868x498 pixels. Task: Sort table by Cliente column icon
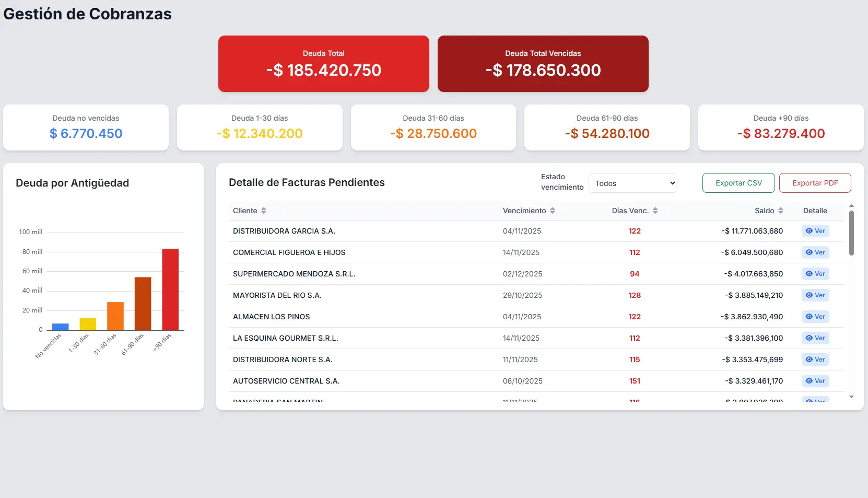pyautogui.click(x=264, y=211)
